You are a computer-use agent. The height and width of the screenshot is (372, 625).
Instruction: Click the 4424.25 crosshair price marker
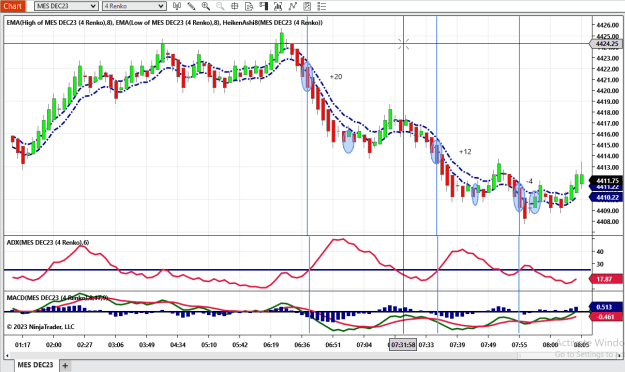coord(606,44)
